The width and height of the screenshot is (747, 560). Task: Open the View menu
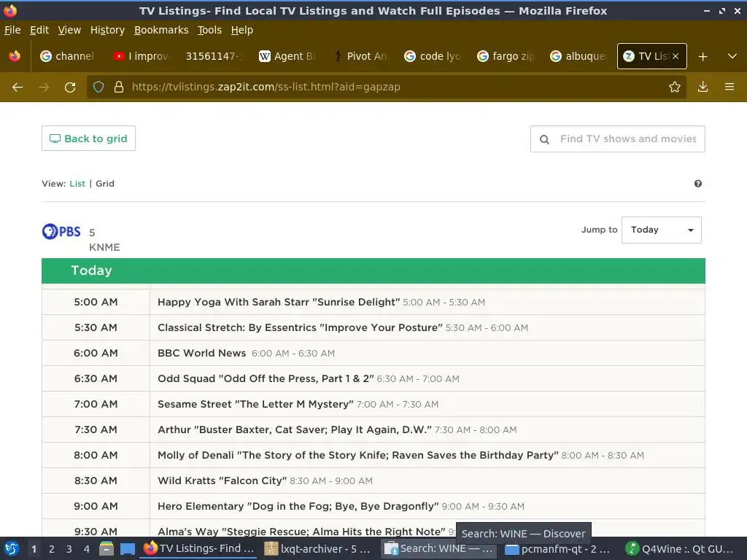click(69, 30)
